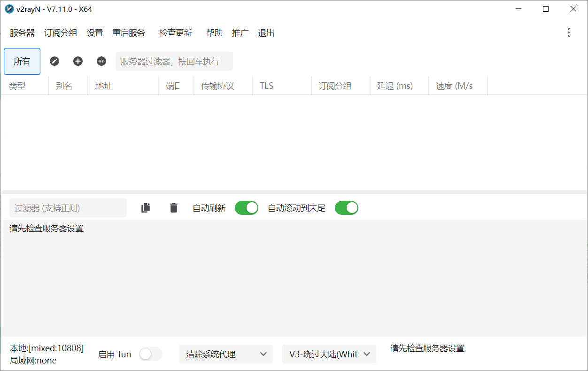Select the 所有 group tab

[22, 62]
